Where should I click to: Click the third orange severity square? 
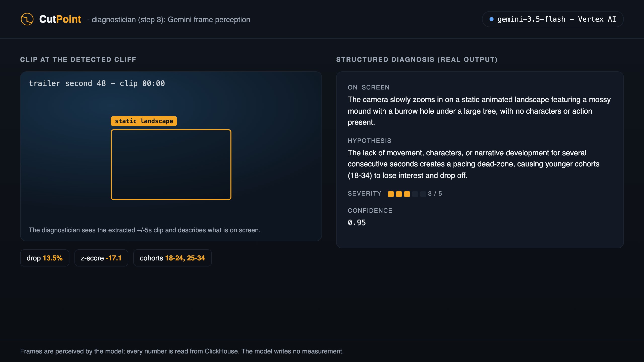407,194
